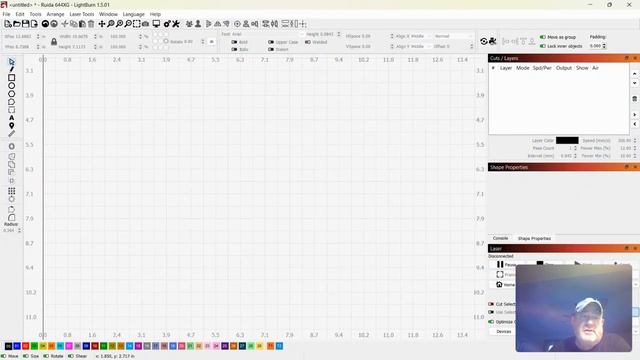Open the Normal text mode dropdown

point(453,36)
